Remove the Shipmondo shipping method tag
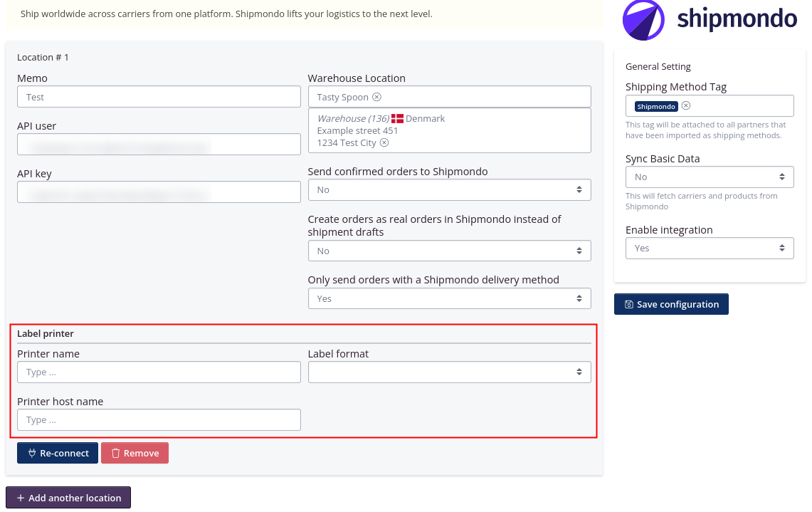This screenshot has height=512, width=812. 686,105
